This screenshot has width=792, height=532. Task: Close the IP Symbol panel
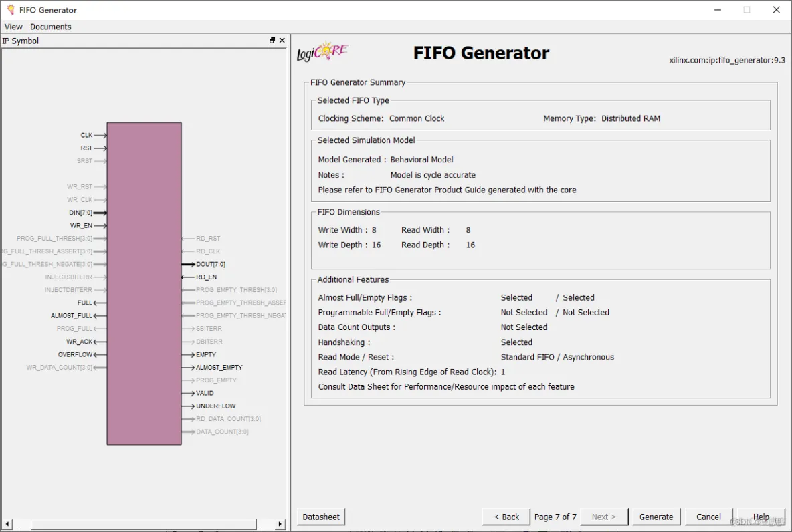click(x=282, y=40)
